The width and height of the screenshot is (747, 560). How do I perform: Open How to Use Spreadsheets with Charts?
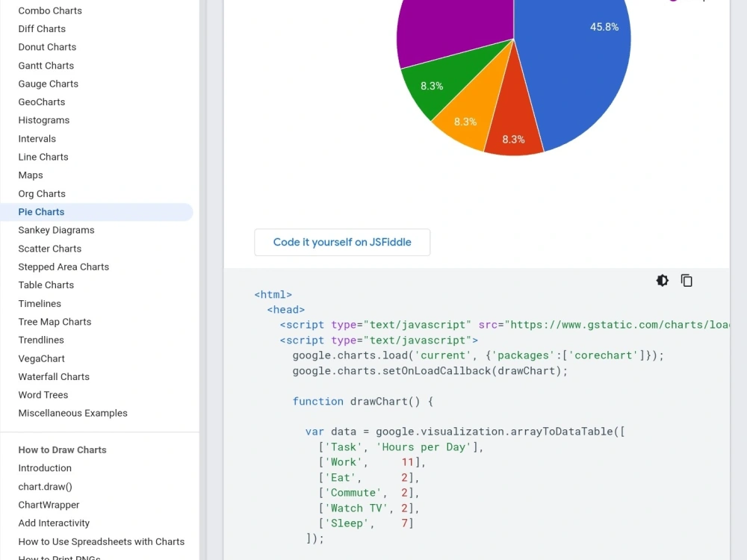coord(102,541)
